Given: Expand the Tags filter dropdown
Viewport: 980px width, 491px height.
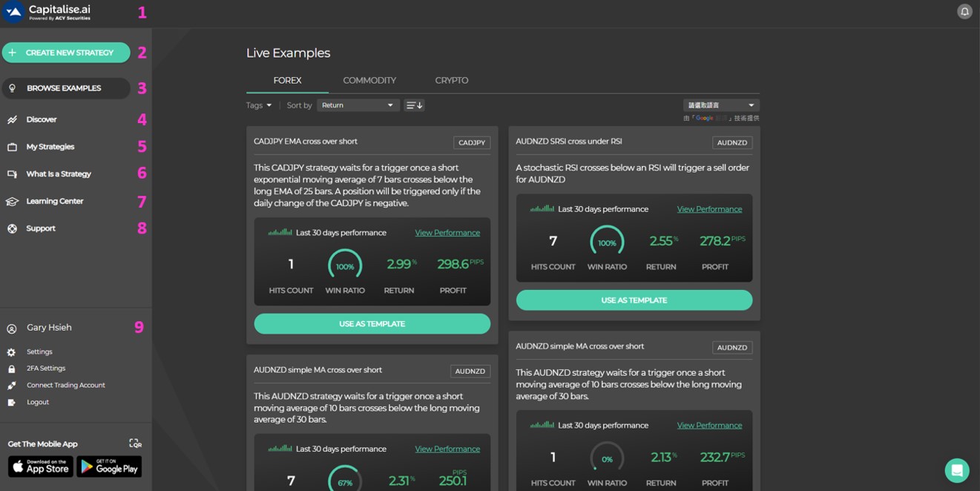Looking at the screenshot, I should pos(259,105).
